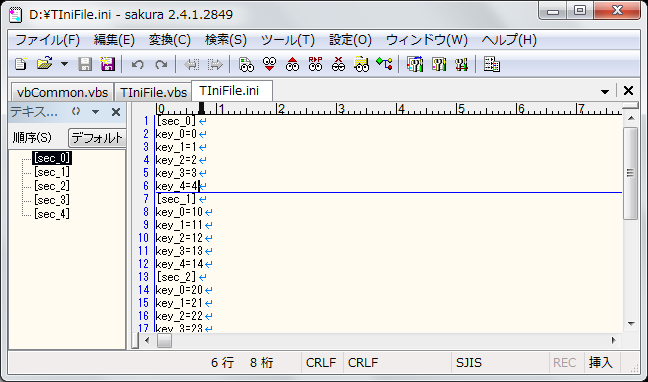The width and height of the screenshot is (648, 382).
Task: Click the horizontal scrollbar left arrow
Action: (x=147, y=341)
